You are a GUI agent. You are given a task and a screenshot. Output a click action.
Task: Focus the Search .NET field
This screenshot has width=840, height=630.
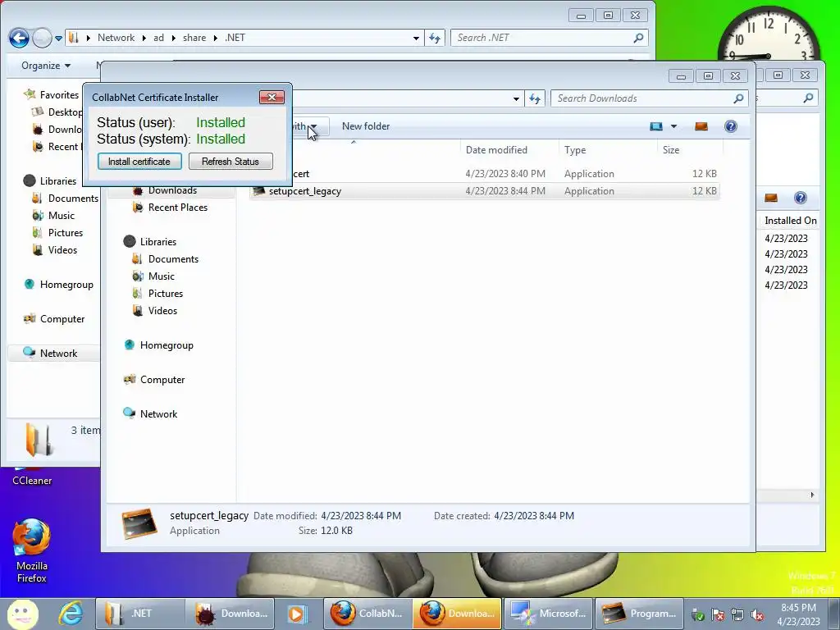pos(549,38)
